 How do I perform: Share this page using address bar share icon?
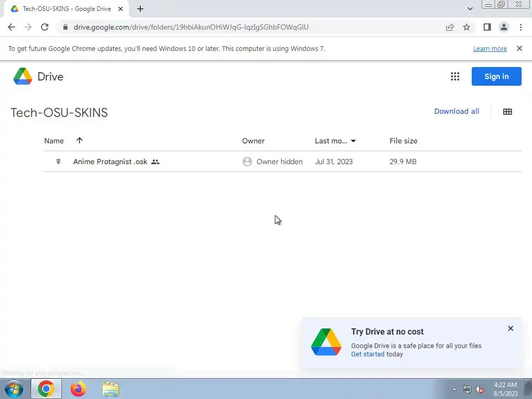pyautogui.click(x=450, y=27)
